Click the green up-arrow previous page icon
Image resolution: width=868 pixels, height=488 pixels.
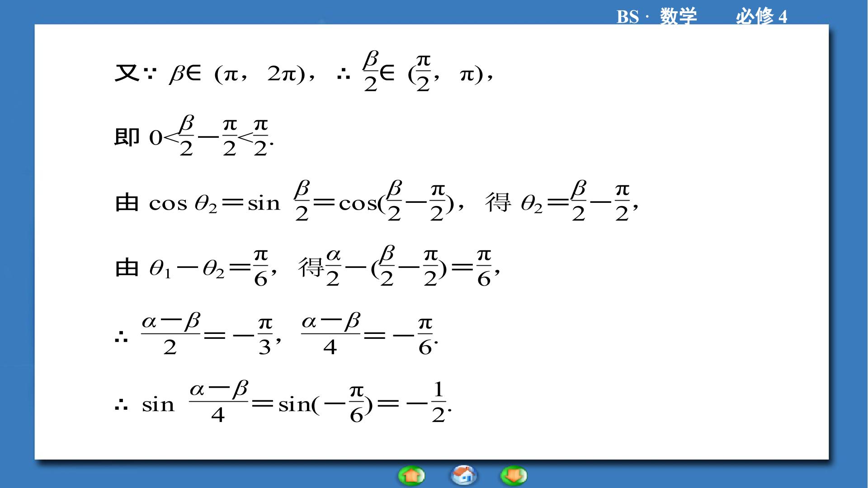click(411, 475)
